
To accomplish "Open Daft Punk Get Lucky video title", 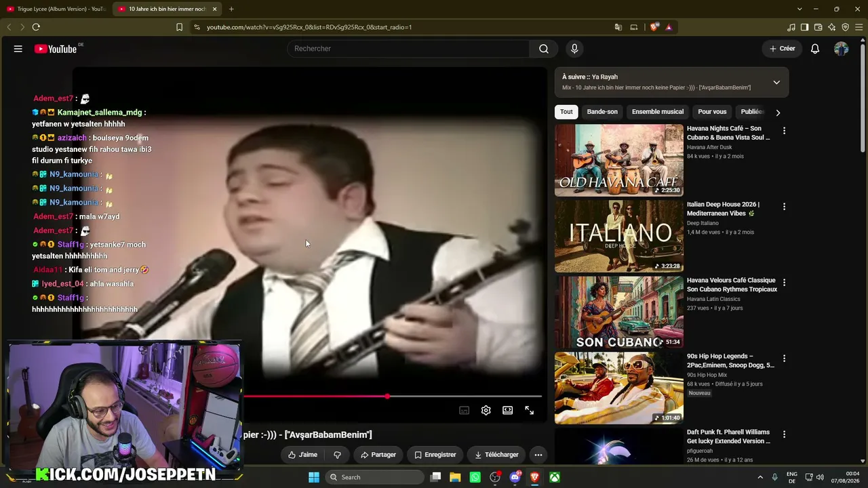I will point(728,436).
